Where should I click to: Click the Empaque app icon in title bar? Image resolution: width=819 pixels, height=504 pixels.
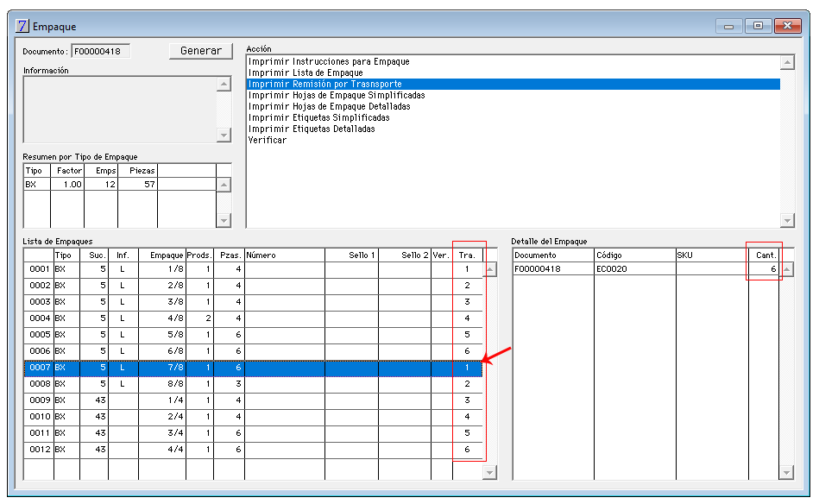[x=22, y=26]
